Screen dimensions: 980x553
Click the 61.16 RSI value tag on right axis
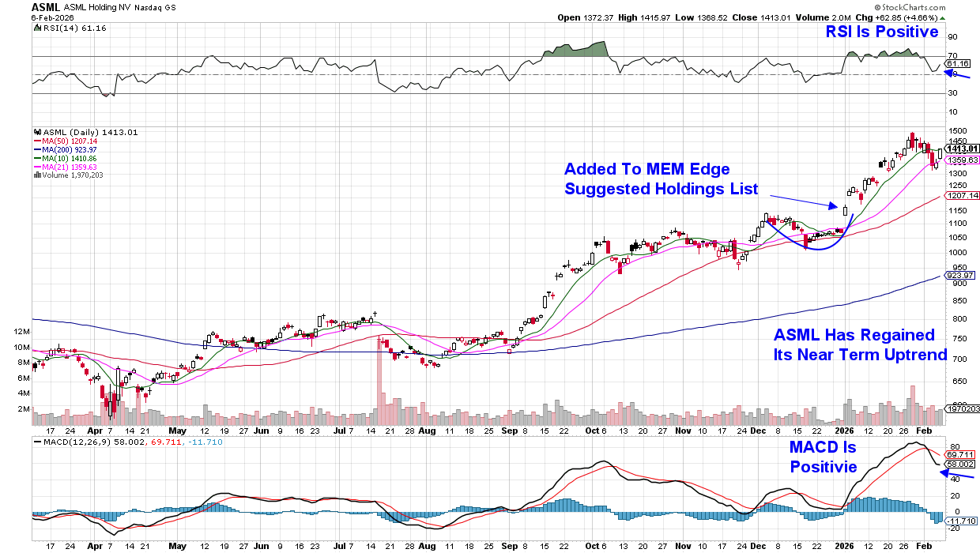coord(957,63)
